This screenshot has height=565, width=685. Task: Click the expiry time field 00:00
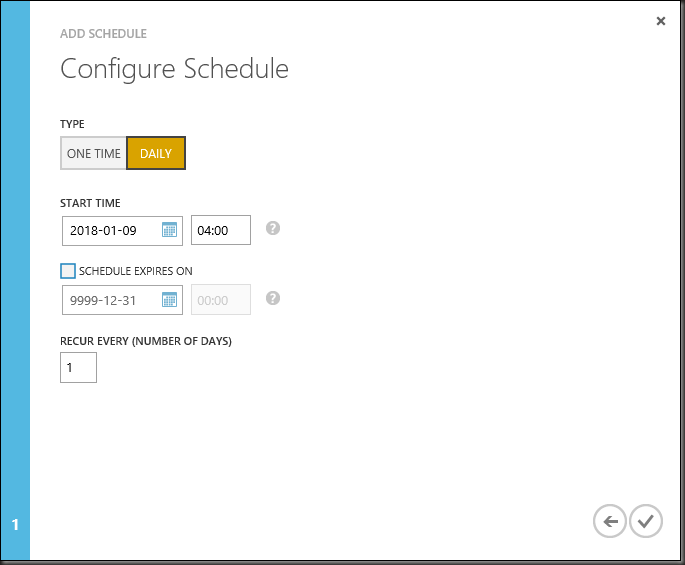[220, 299]
